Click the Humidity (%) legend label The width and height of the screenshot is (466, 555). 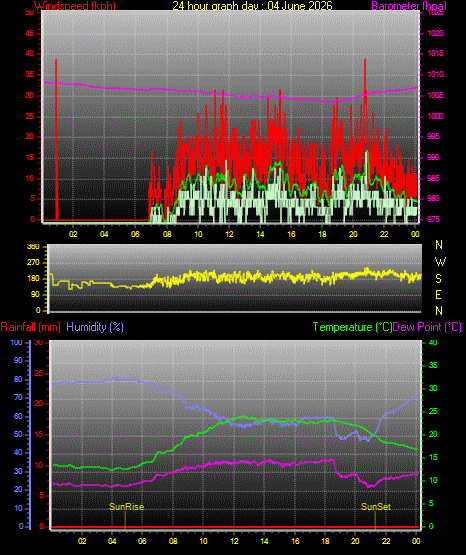pyautogui.click(x=95, y=327)
